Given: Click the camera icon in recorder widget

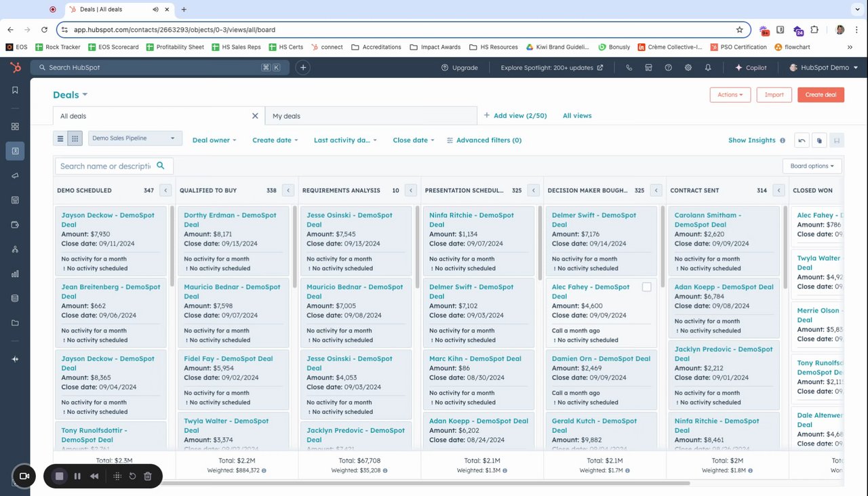Looking at the screenshot, I should (x=24, y=476).
